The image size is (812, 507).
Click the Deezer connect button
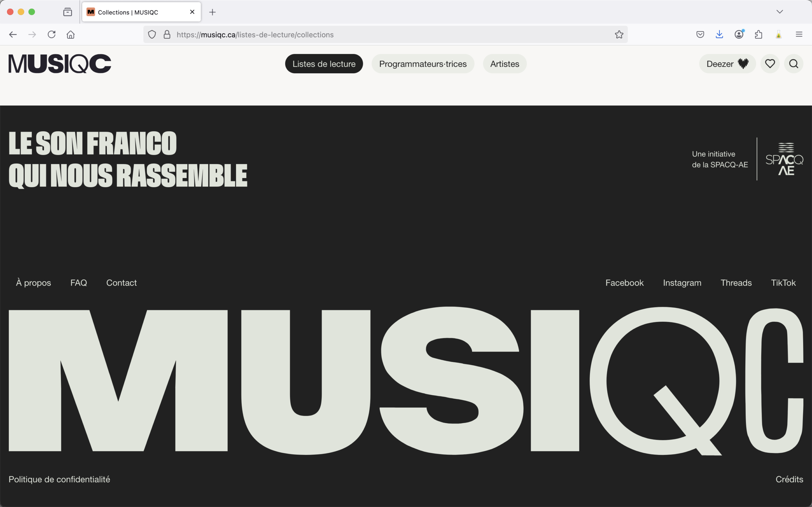(727, 64)
